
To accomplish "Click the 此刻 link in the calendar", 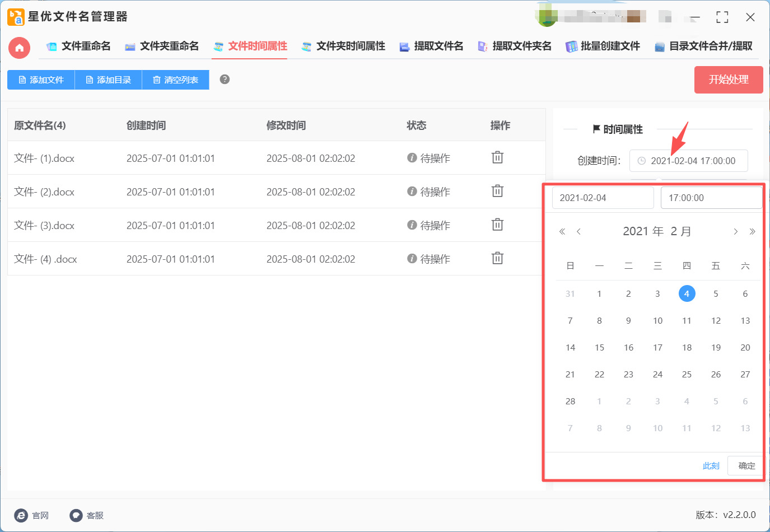I will [x=711, y=466].
